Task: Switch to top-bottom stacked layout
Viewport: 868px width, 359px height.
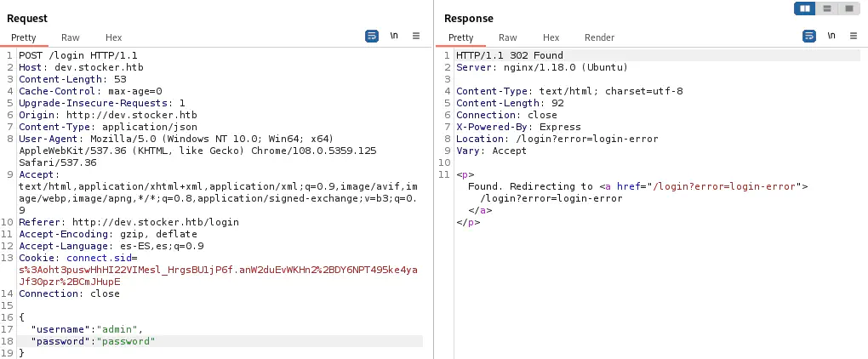Action: [827, 9]
